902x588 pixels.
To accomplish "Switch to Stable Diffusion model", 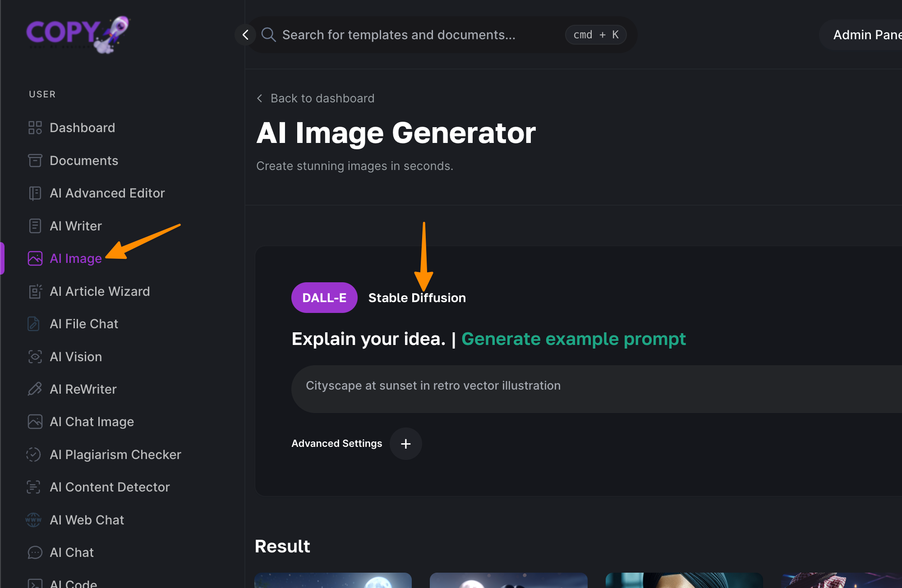I will tap(417, 298).
